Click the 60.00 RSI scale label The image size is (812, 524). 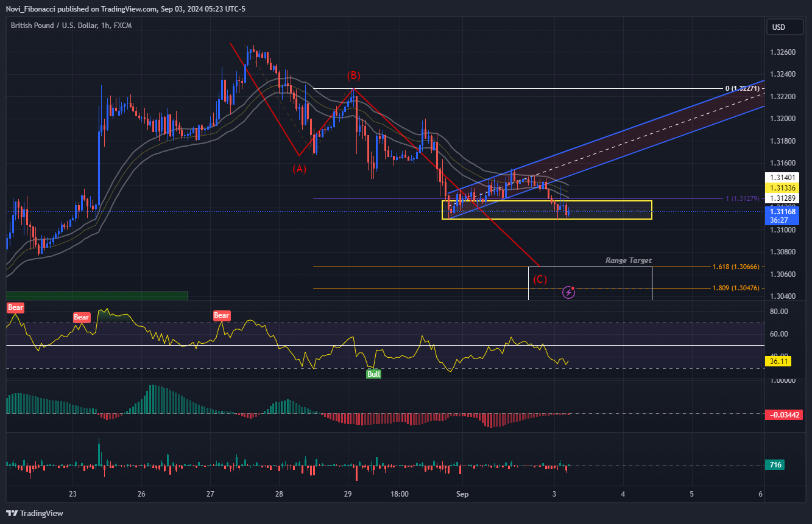pyautogui.click(x=780, y=334)
